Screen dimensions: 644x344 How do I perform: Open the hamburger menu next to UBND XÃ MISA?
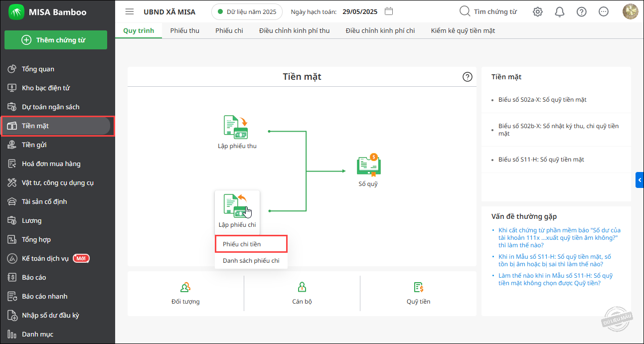pos(130,11)
